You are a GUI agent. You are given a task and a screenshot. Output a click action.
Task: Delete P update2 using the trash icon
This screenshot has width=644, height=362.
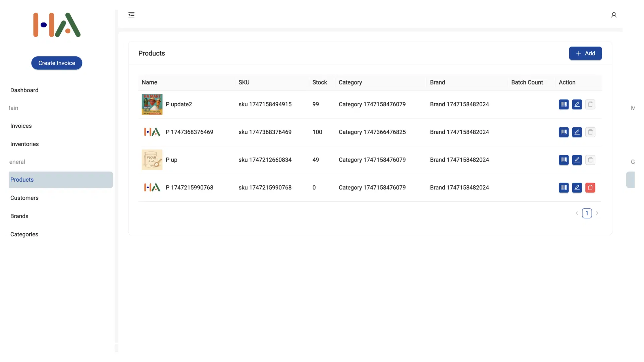[590, 104]
